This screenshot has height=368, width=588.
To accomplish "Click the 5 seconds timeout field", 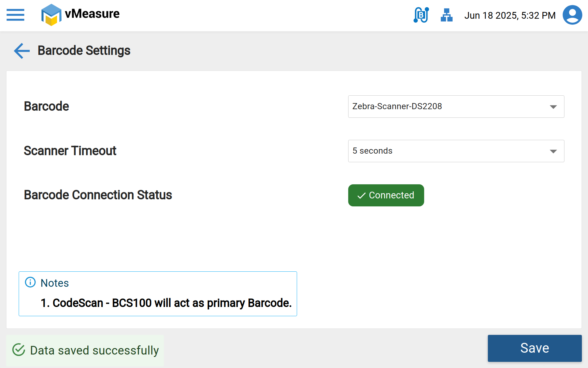I will pyautogui.click(x=447, y=151).
